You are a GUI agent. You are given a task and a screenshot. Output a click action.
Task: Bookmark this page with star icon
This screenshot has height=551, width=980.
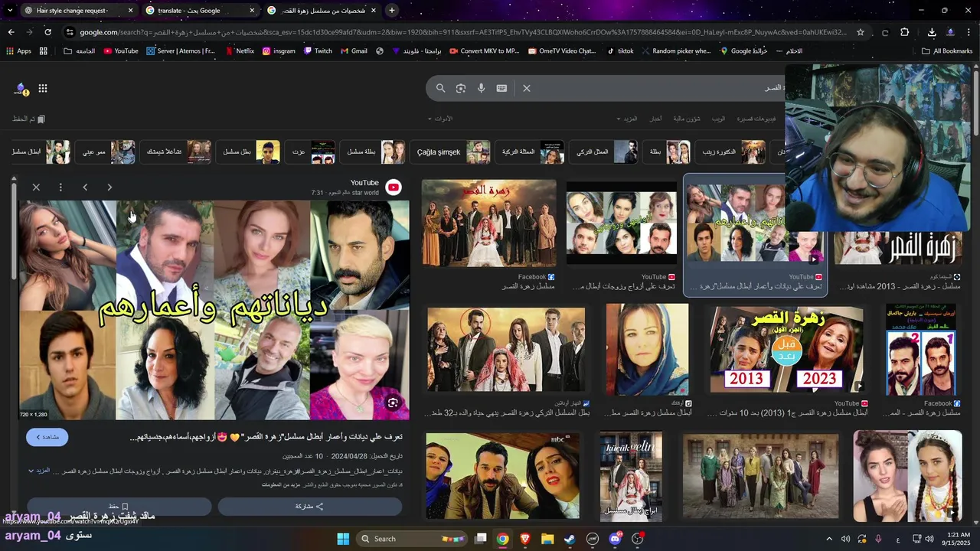point(861,32)
